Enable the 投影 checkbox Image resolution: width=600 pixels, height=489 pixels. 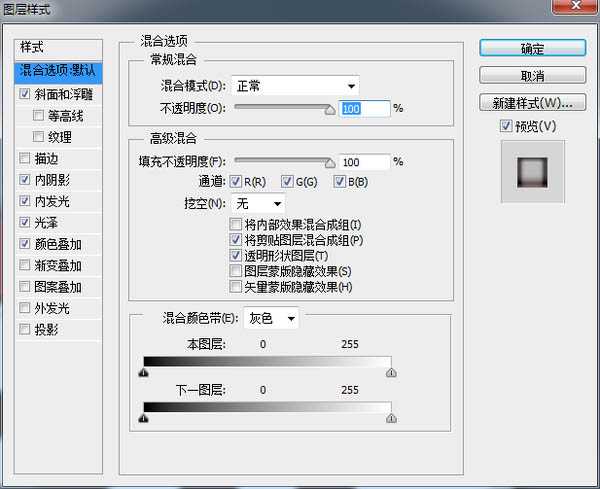click(x=24, y=329)
